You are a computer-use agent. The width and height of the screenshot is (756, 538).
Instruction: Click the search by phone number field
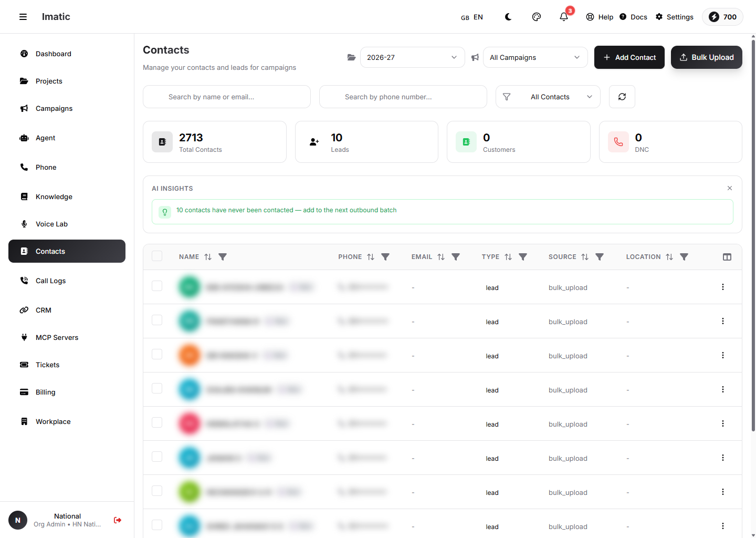(x=403, y=97)
